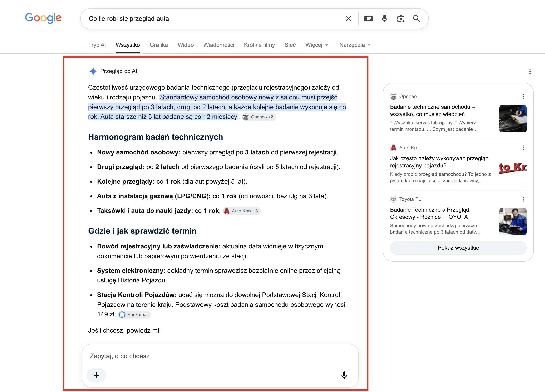Click the Toyota PL site favicon
Viewport: 545px width, 392px height.
pos(393,199)
